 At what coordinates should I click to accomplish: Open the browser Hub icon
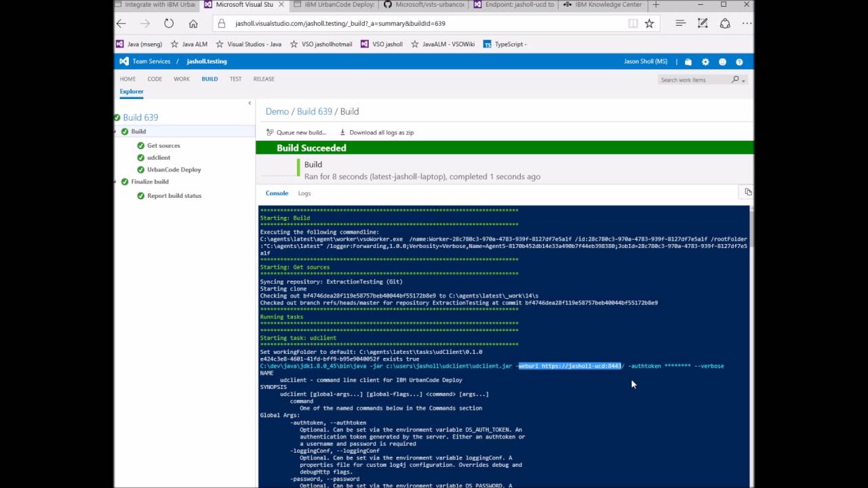tap(680, 24)
